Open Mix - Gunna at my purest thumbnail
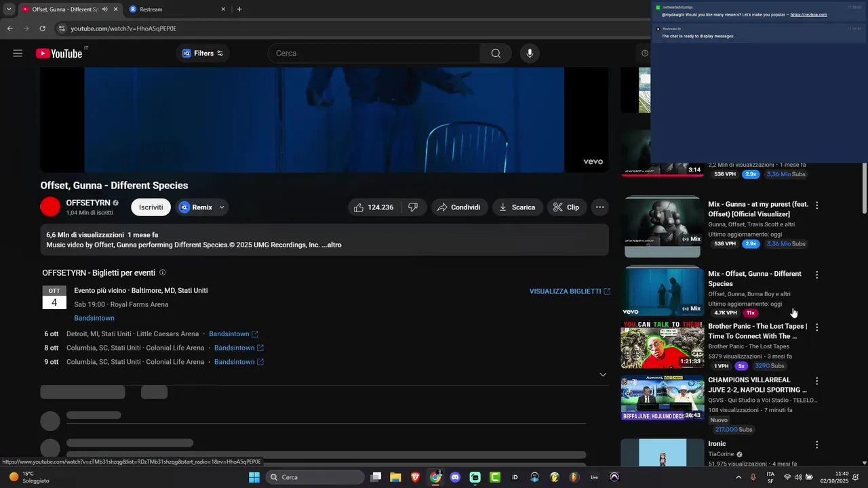 (x=663, y=227)
